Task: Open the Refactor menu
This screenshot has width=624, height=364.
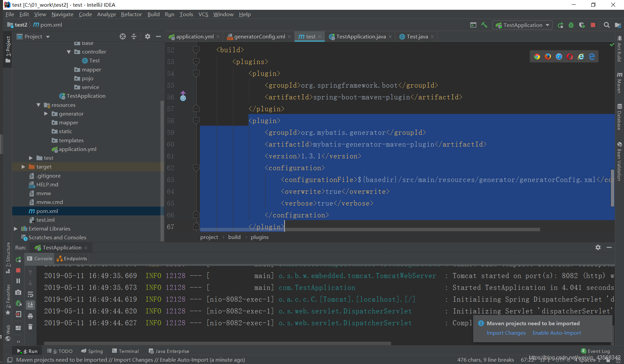Action: click(x=131, y=14)
